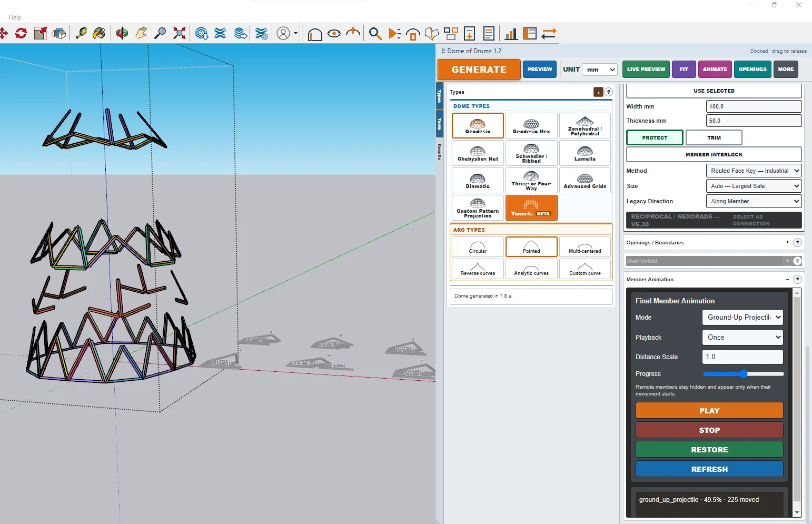Switch to the Tools side tab
812x524 pixels.
440,124
